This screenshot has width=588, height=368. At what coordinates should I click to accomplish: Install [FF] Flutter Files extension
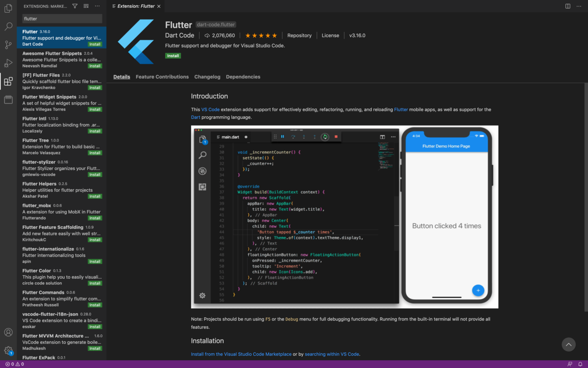pos(95,88)
